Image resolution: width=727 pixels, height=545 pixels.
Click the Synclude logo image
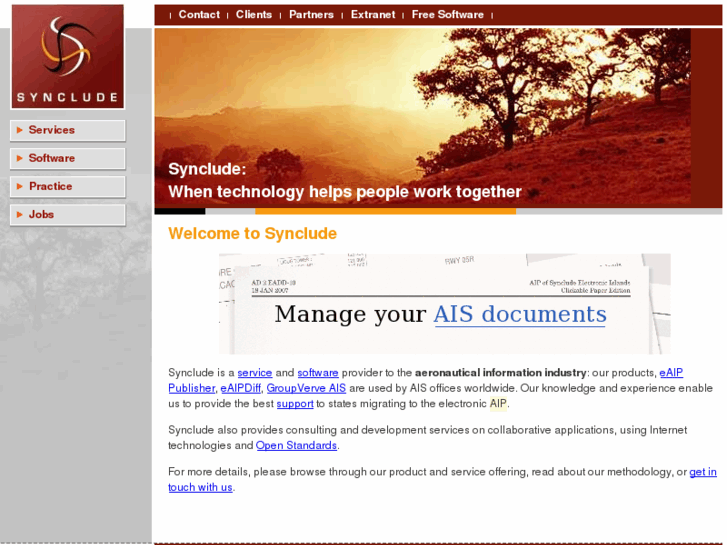pos(68,57)
